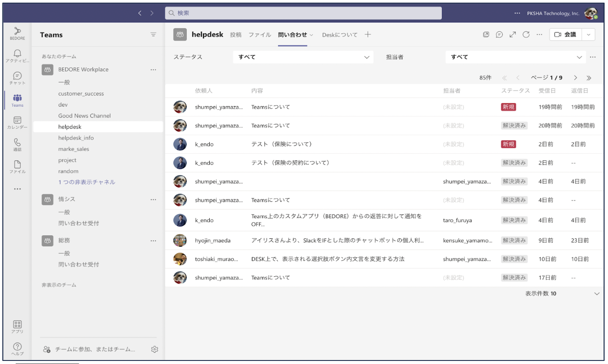Add a new tab with plus icon
This screenshot has height=364, width=608.
click(x=368, y=34)
